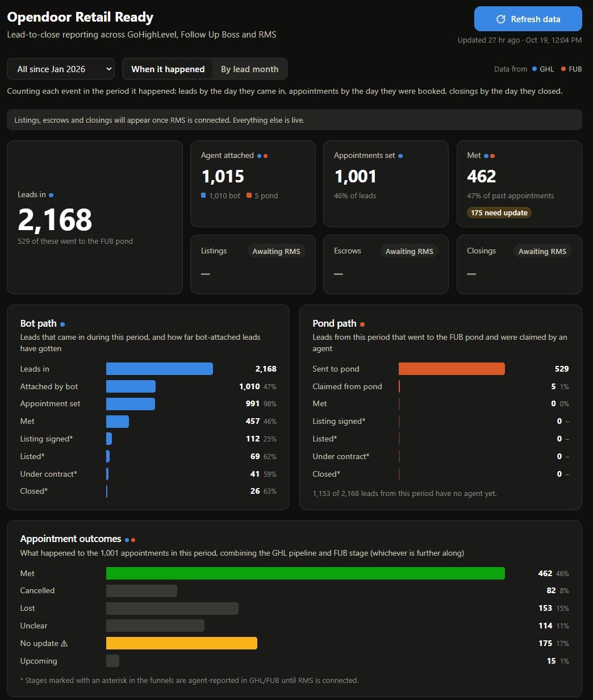
Task: Click the Bot path 'Listed*' value 69
Action: [255, 456]
